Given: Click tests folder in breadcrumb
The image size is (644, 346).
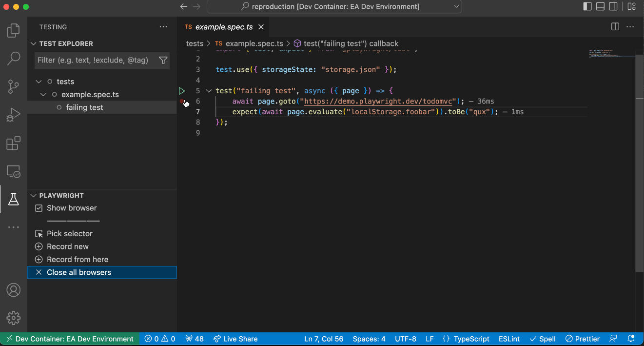Looking at the screenshot, I should [x=195, y=43].
